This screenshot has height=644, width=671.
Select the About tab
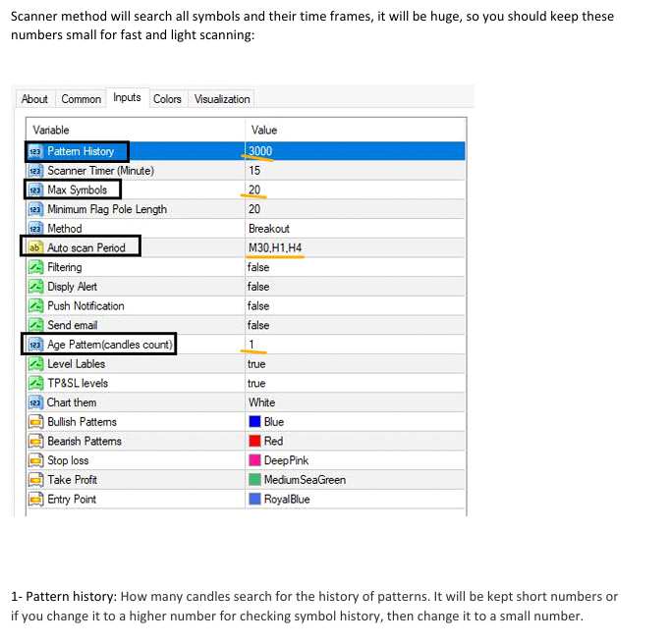tap(34, 99)
